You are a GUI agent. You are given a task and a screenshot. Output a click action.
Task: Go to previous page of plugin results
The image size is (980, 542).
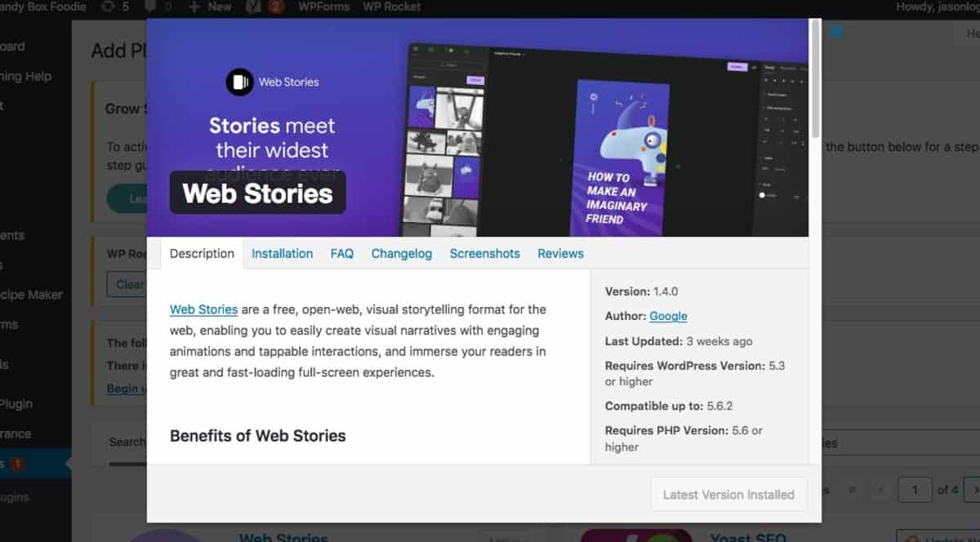pos(881,490)
